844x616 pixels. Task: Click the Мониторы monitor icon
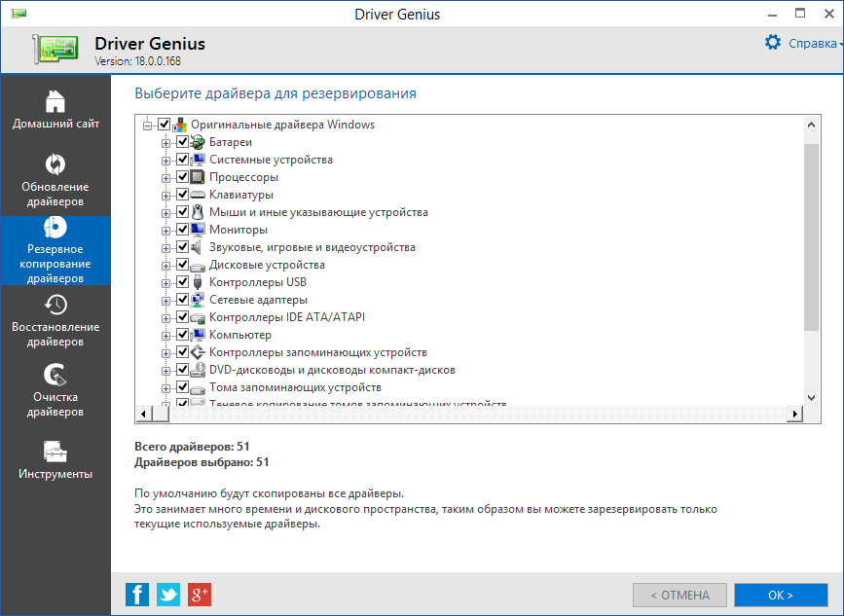pyautogui.click(x=198, y=230)
